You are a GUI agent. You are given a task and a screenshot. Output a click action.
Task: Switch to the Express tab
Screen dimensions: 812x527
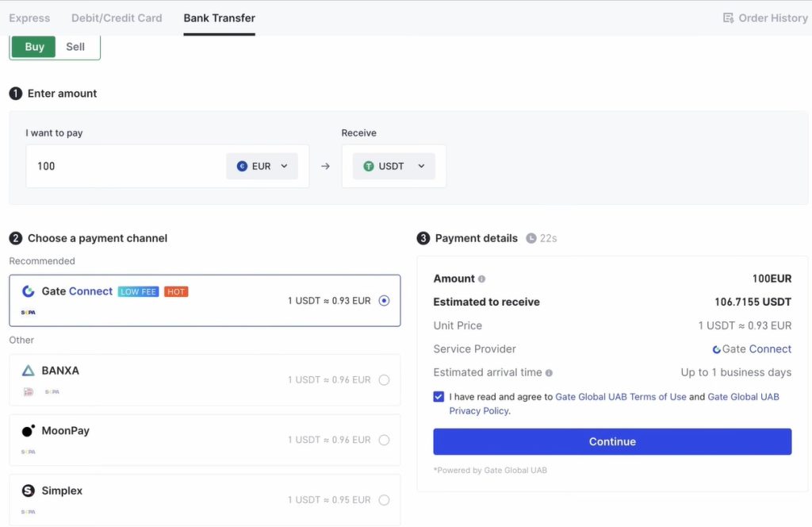29,17
